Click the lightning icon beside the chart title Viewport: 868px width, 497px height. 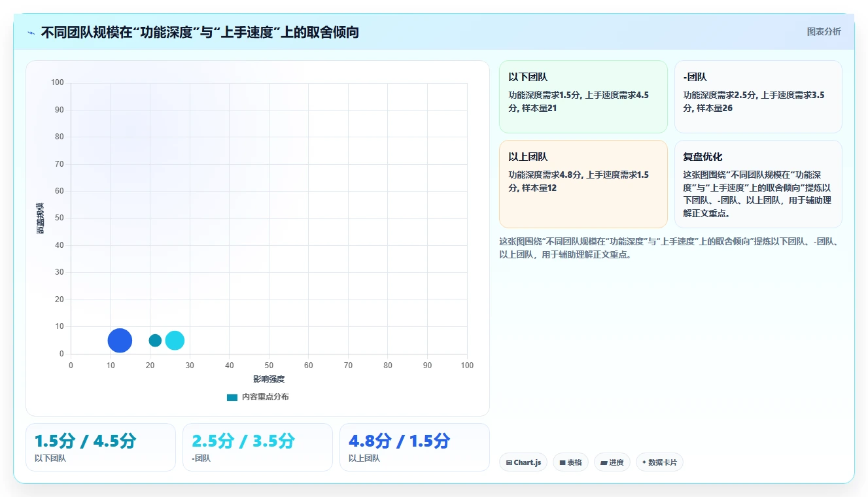click(31, 33)
